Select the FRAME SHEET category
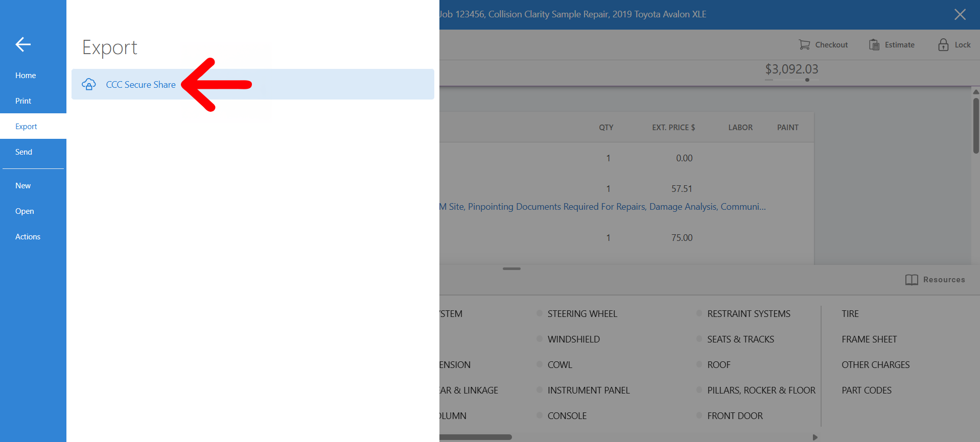 click(x=869, y=339)
